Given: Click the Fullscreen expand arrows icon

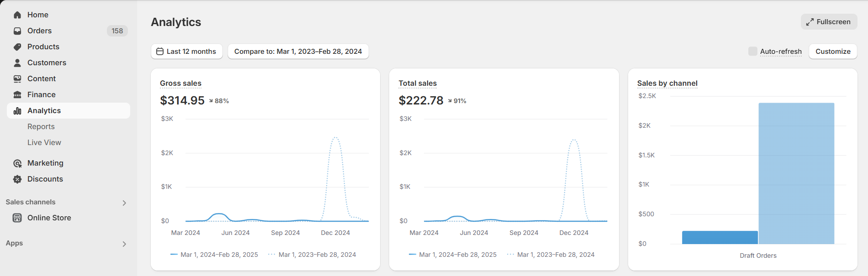Looking at the screenshot, I should point(810,22).
